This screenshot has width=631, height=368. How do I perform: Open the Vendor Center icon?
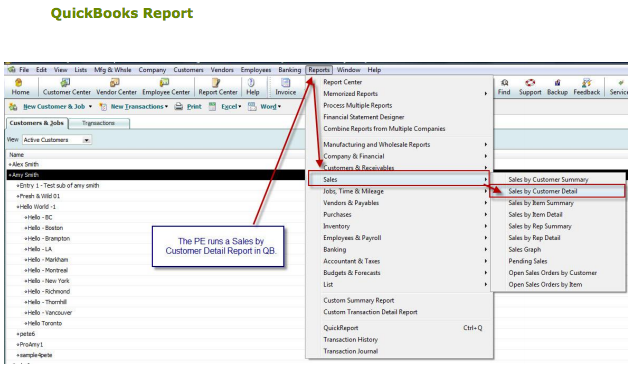[115, 83]
